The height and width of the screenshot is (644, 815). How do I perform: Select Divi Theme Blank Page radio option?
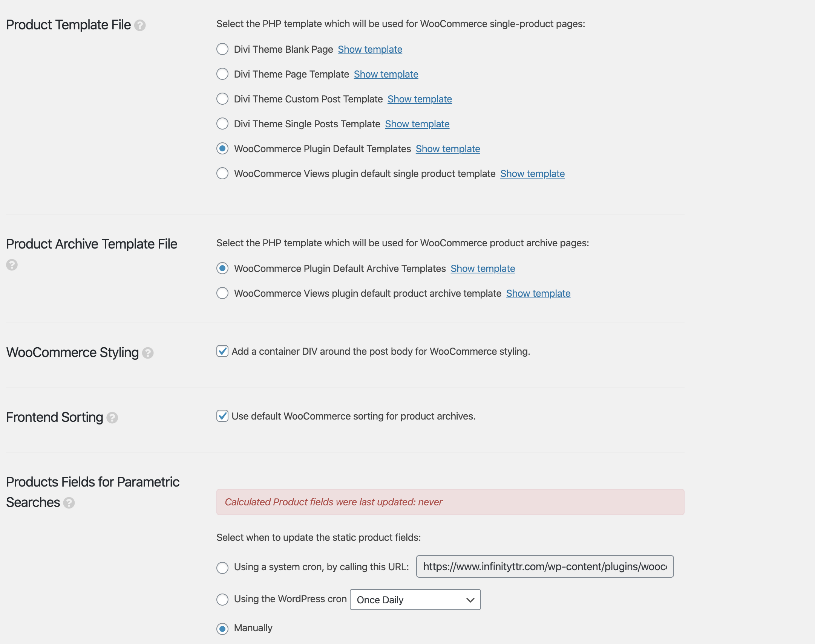tap(222, 49)
